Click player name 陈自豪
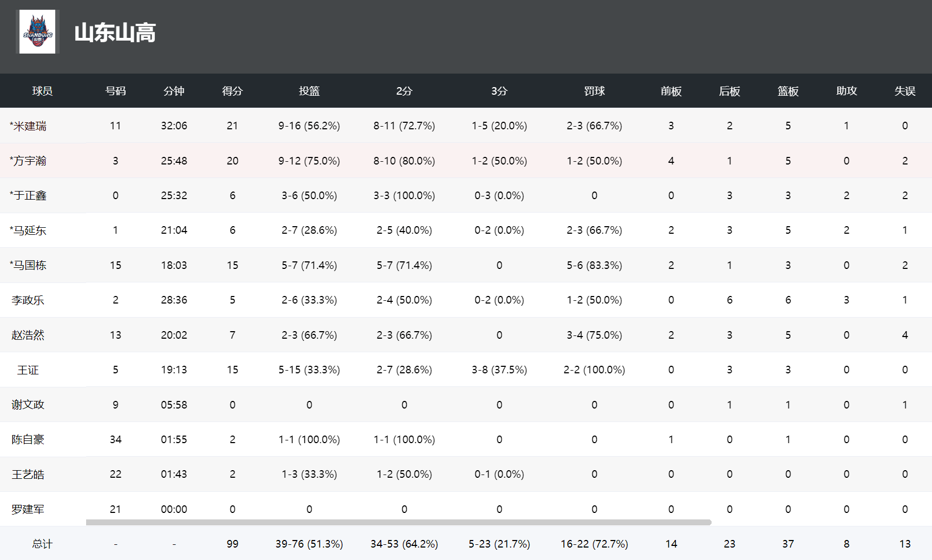Image resolution: width=932 pixels, height=560 pixels. [28, 439]
